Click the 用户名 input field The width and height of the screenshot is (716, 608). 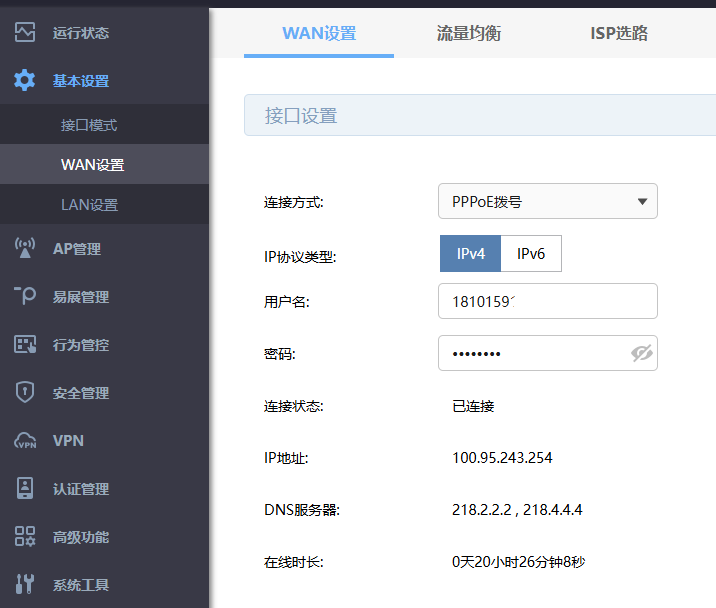click(547, 301)
